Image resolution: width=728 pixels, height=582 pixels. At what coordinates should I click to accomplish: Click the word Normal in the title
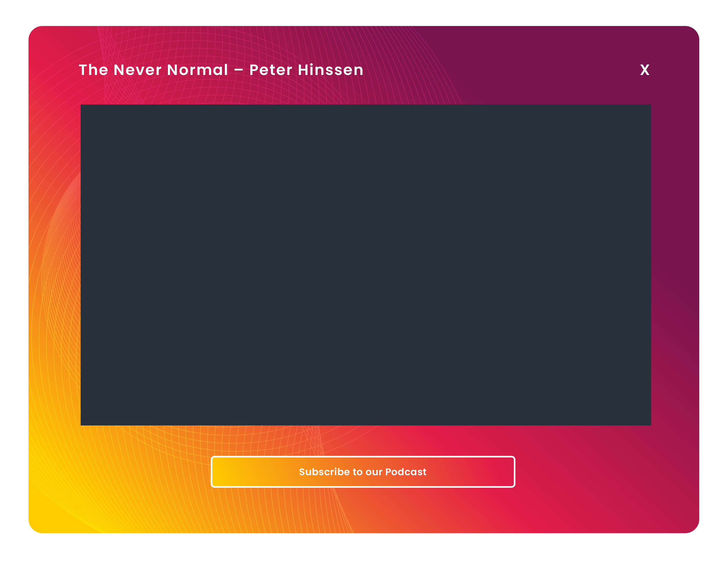pyautogui.click(x=198, y=70)
